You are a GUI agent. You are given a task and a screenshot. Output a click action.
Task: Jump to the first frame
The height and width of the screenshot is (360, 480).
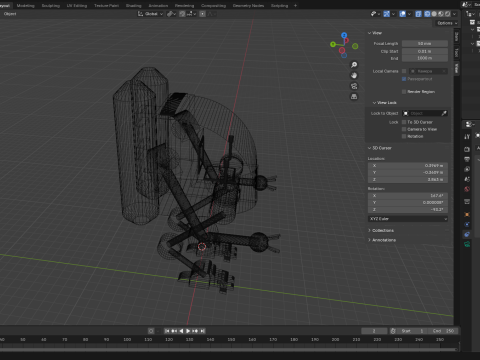(x=167, y=331)
